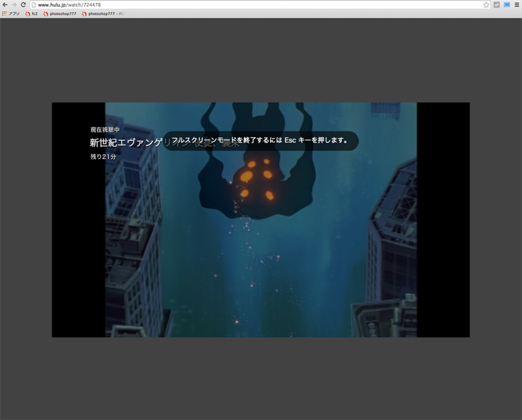The height and width of the screenshot is (420, 522).
Task: Click the 新世紀エヴァンゲリオン title text
Action: pyautogui.click(x=165, y=142)
